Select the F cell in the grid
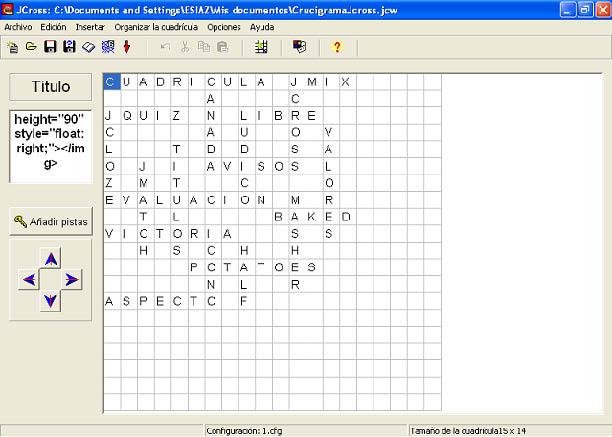 [x=247, y=301]
